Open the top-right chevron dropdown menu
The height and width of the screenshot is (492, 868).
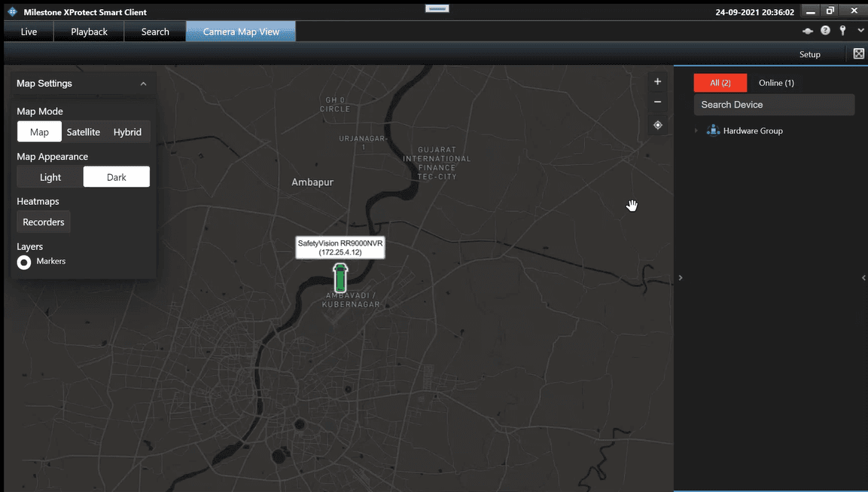pos(860,31)
